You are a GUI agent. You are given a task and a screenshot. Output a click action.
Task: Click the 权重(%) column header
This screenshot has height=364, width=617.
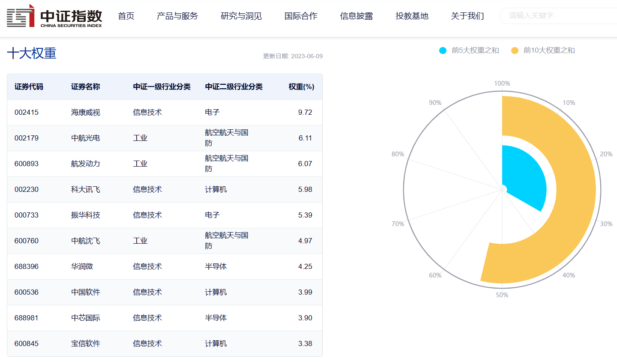[x=301, y=87]
